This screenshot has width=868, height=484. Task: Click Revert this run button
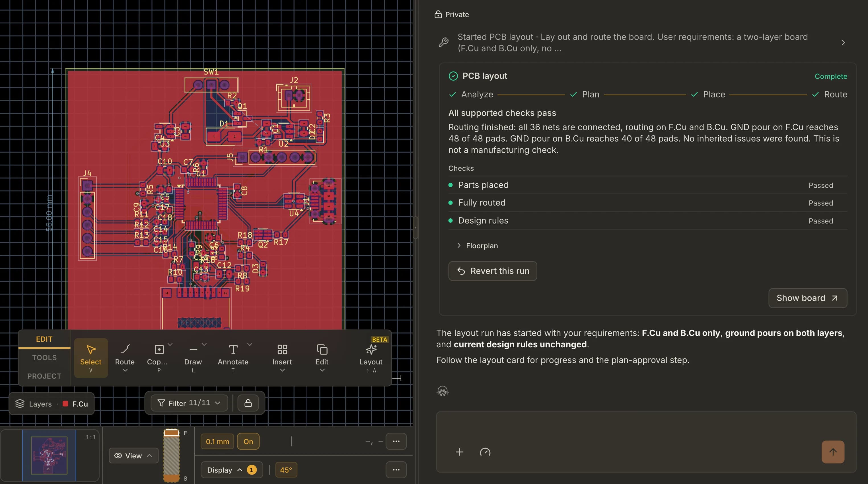coord(493,271)
